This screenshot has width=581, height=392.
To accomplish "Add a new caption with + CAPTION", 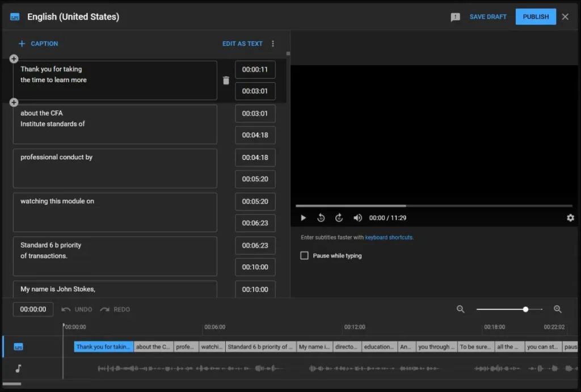I will (x=38, y=44).
